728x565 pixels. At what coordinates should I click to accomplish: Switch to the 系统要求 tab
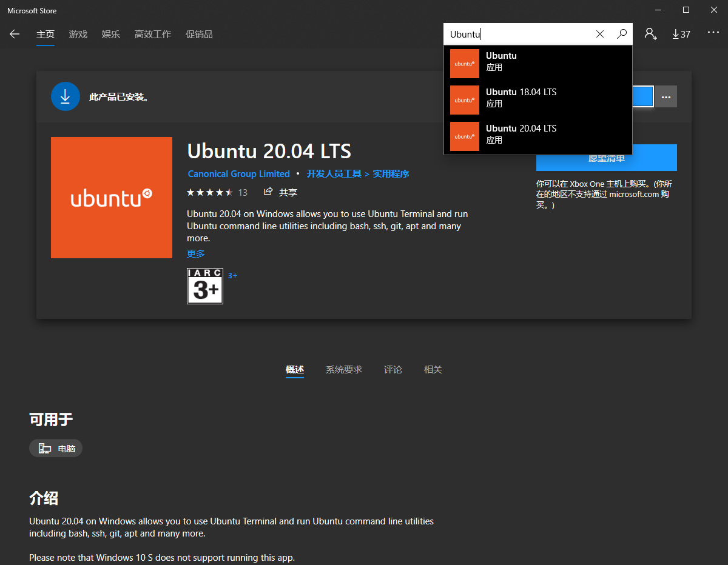pyautogui.click(x=343, y=369)
